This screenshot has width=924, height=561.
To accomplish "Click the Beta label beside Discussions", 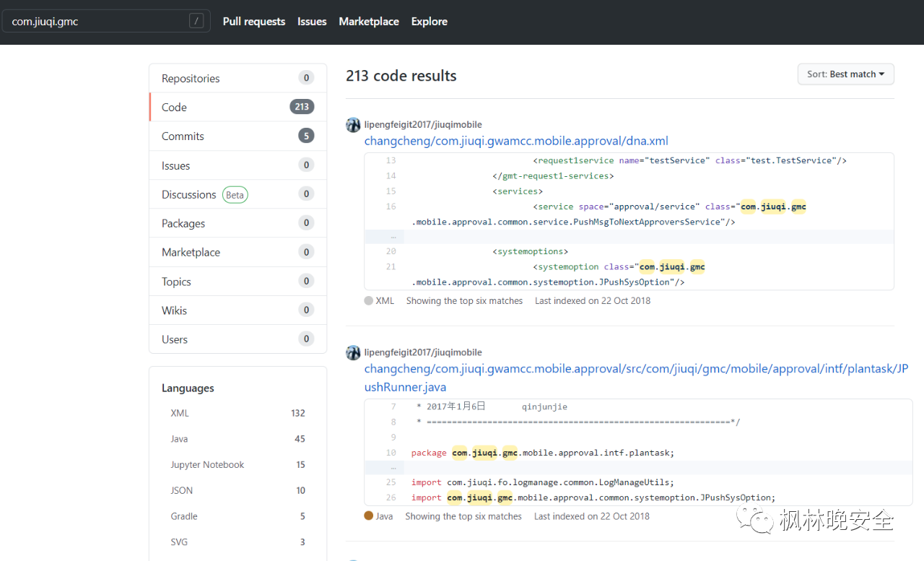I will pyautogui.click(x=235, y=195).
